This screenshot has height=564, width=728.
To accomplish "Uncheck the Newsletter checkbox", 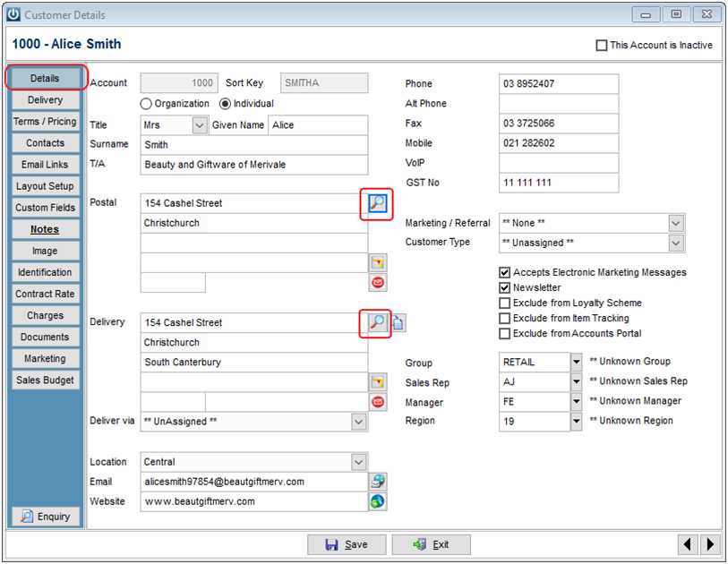I will click(x=504, y=287).
